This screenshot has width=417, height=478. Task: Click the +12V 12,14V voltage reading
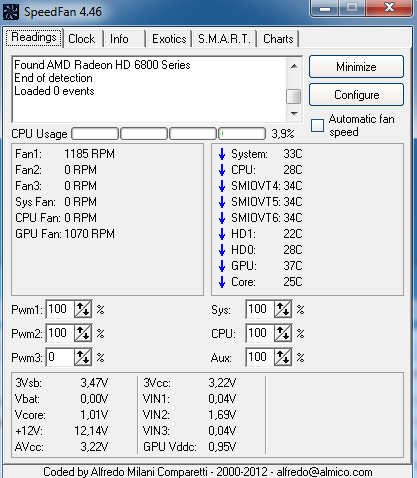pos(62,431)
